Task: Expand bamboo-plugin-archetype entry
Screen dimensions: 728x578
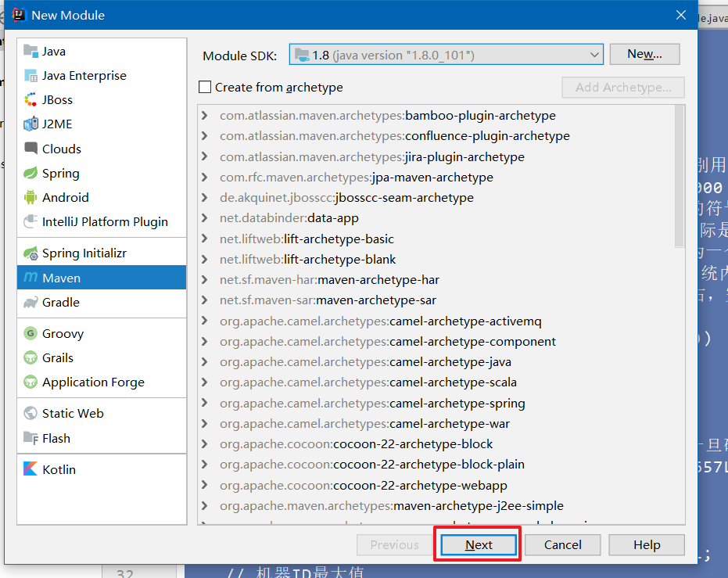Action: pos(205,115)
